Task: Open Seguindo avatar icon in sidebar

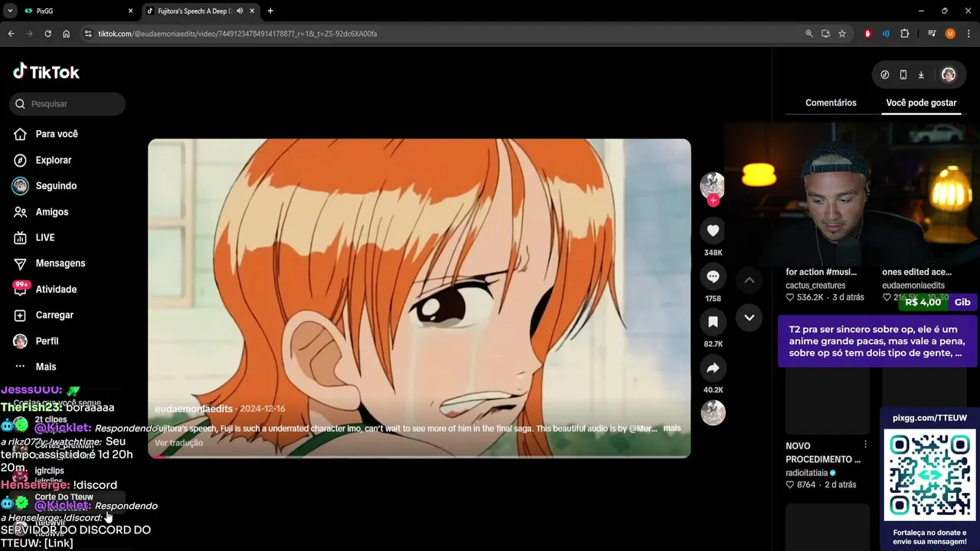Action: (x=21, y=186)
